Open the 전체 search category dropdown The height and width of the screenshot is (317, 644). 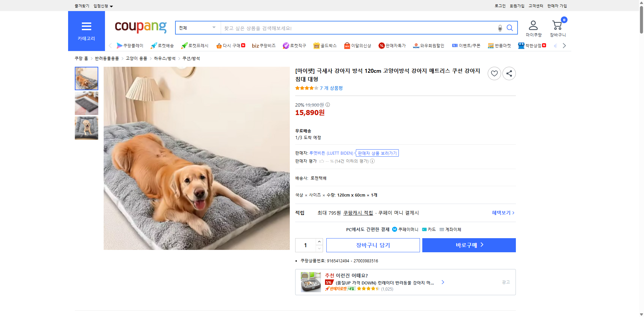(x=197, y=28)
